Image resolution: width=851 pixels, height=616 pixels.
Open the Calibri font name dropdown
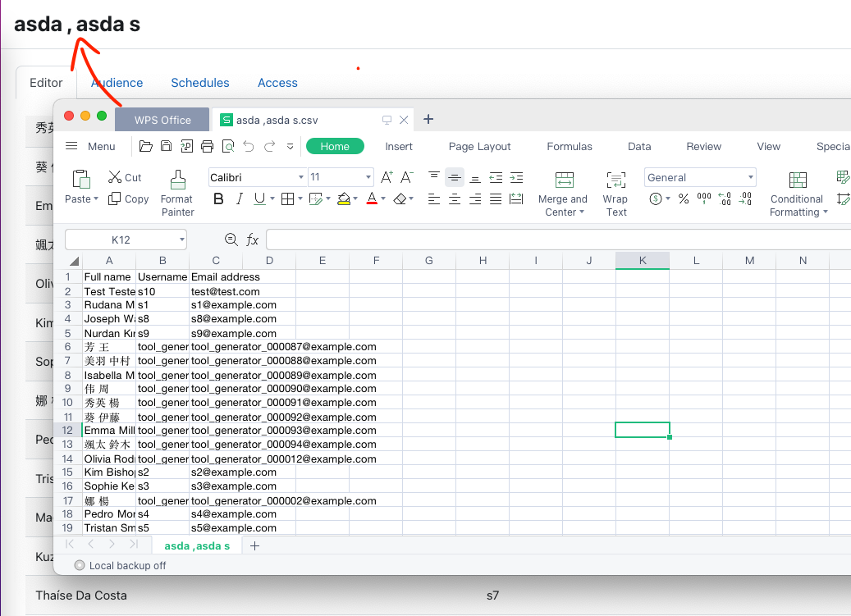pyautogui.click(x=300, y=177)
